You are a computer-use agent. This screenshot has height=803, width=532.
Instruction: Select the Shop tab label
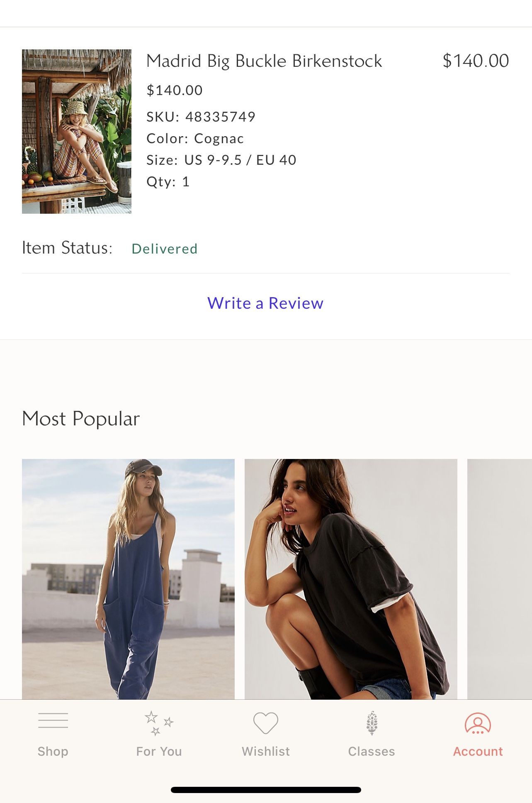tap(53, 751)
